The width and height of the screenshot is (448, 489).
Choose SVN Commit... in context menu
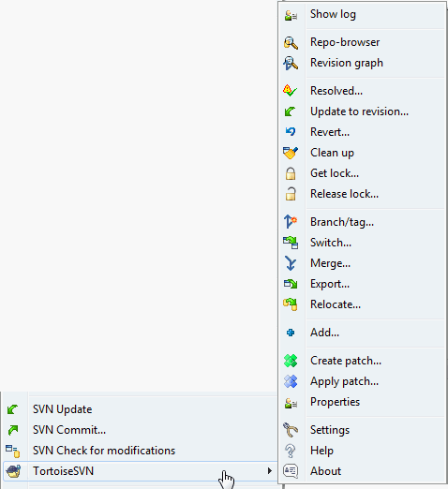pos(140,430)
